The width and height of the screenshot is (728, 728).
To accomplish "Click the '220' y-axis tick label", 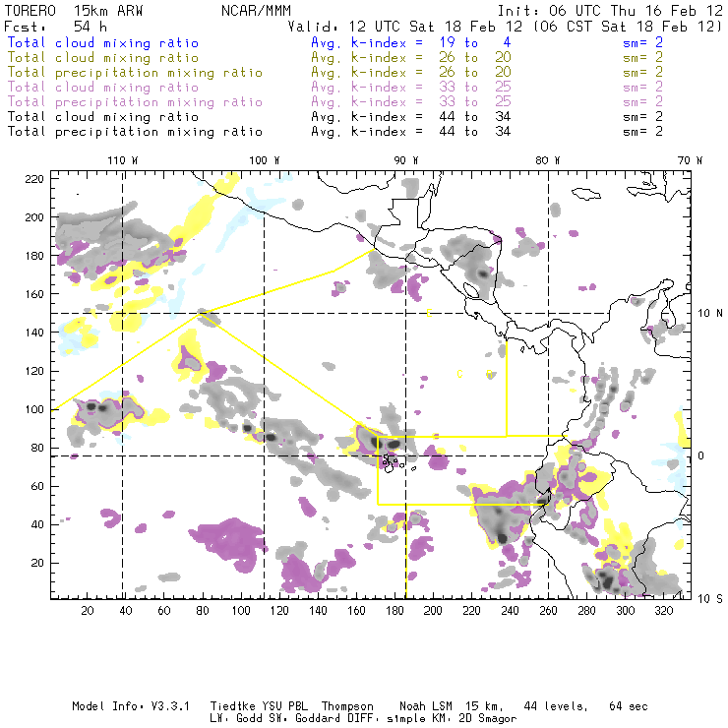I will point(34,179).
